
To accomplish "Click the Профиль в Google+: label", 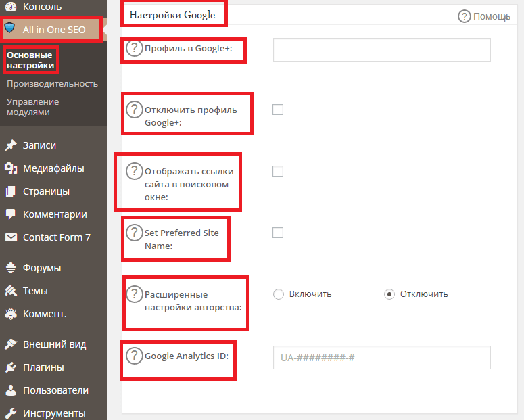I will [188, 49].
